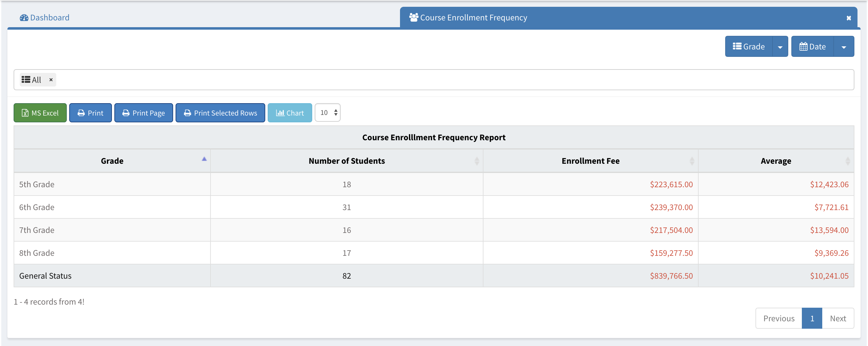Click Print Selected Rows button
Viewport: 868px width, 346px height.
(220, 113)
